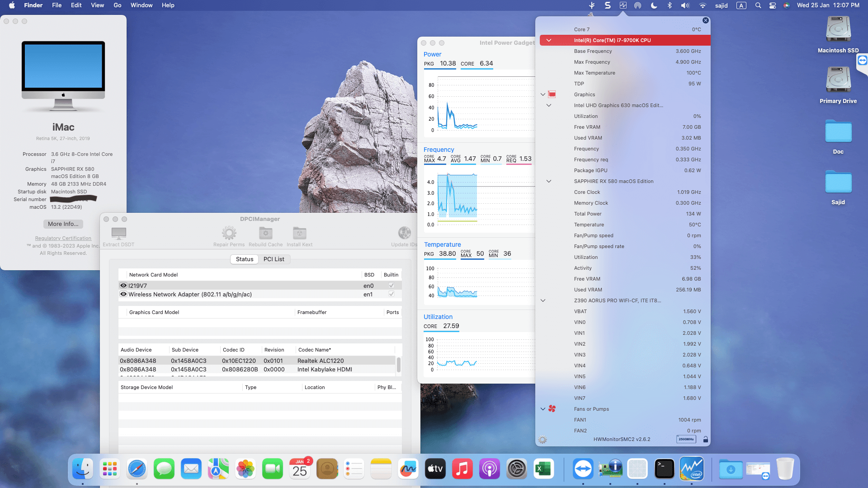Click eye icon beside Wireless Network Adapter
868x488 pixels.
[123, 294]
